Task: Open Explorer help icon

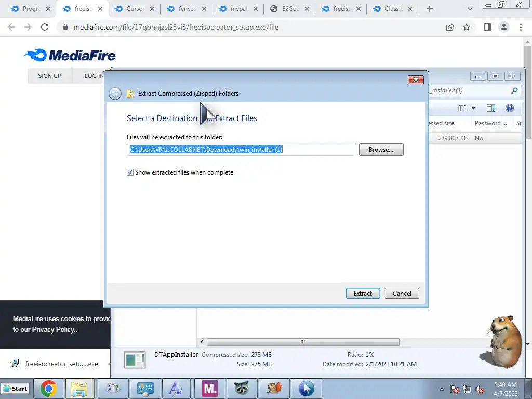Action: coord(509,108)
